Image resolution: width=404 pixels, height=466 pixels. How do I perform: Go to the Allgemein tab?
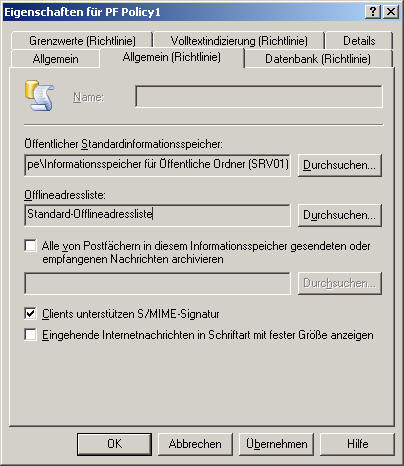tap(56, 59)
